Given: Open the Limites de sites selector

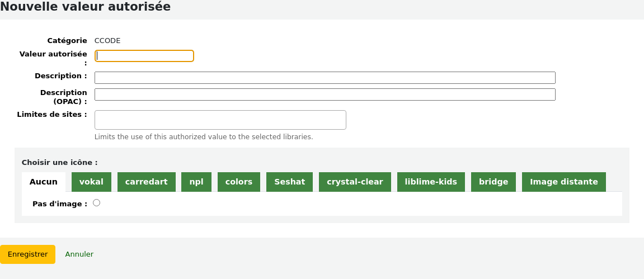Looking at the screenshot, I should point(220,120).
